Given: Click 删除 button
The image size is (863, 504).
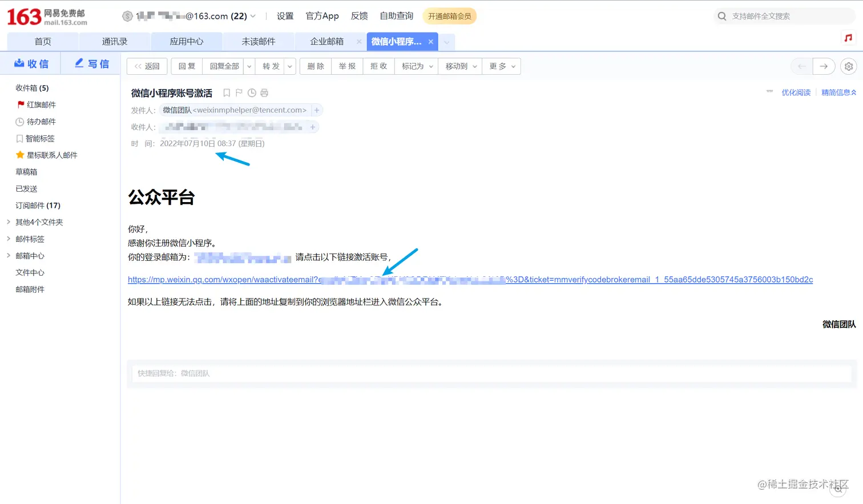Looking at the screenshot, I should (316, 66).
